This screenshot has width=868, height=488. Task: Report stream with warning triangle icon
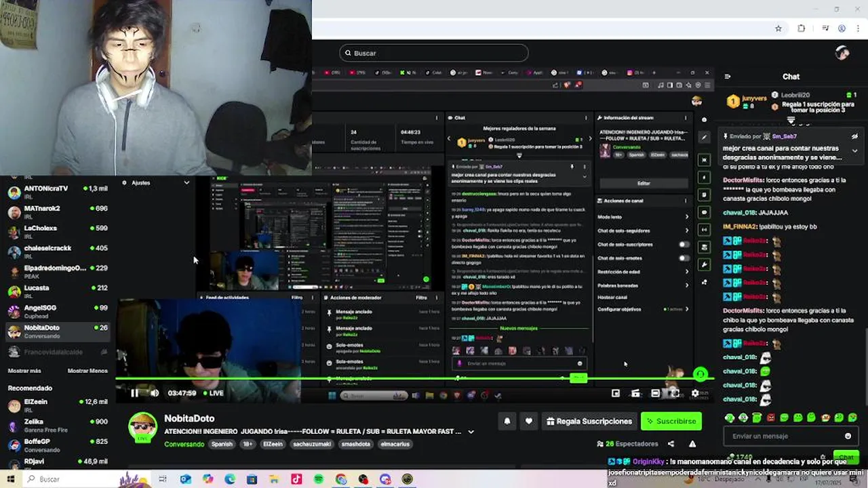[692, 444]
